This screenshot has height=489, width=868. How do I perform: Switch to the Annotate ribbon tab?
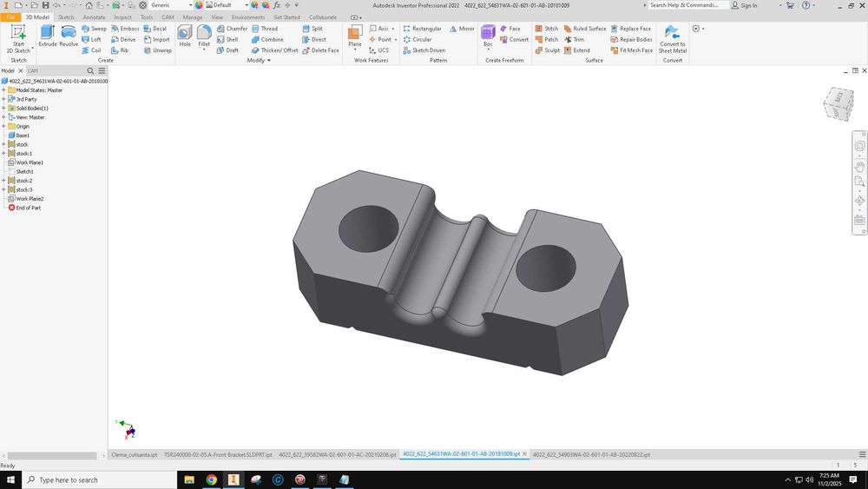94,17
